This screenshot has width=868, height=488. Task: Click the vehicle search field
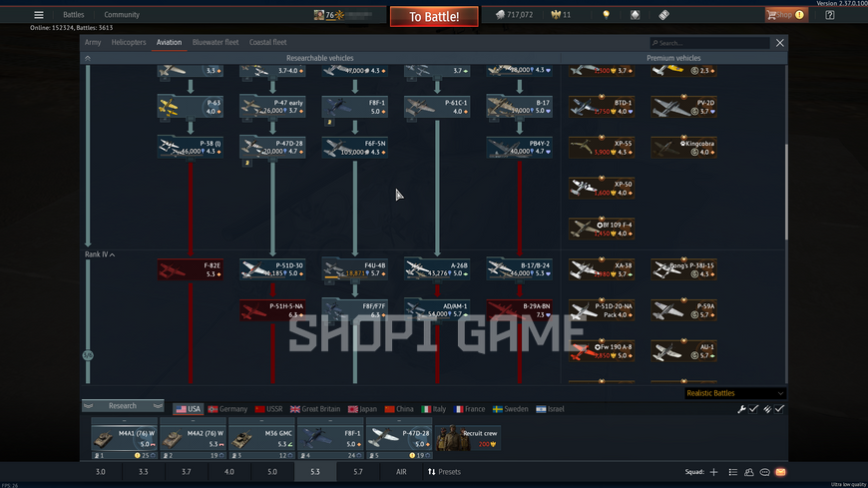tap(709, 43)
